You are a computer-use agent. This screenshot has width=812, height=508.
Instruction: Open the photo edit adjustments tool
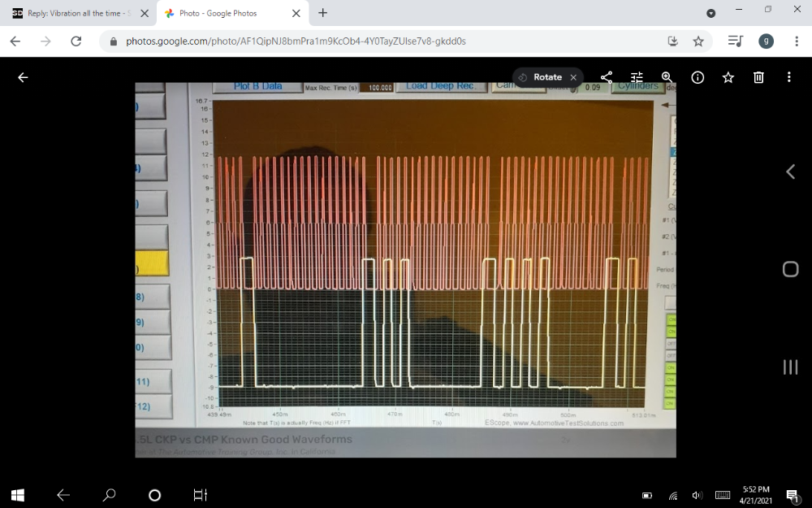click(637, 77)
